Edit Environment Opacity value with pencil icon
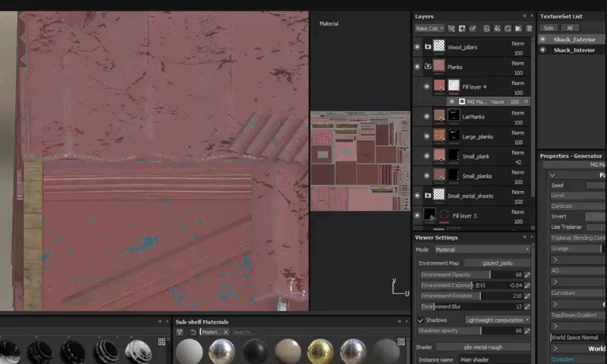607x364 pixels. pyautogui.click(x=527, y=275)
